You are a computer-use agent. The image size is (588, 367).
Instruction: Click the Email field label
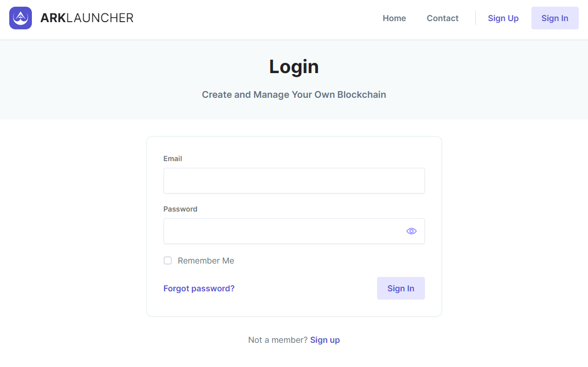(173, 159)
